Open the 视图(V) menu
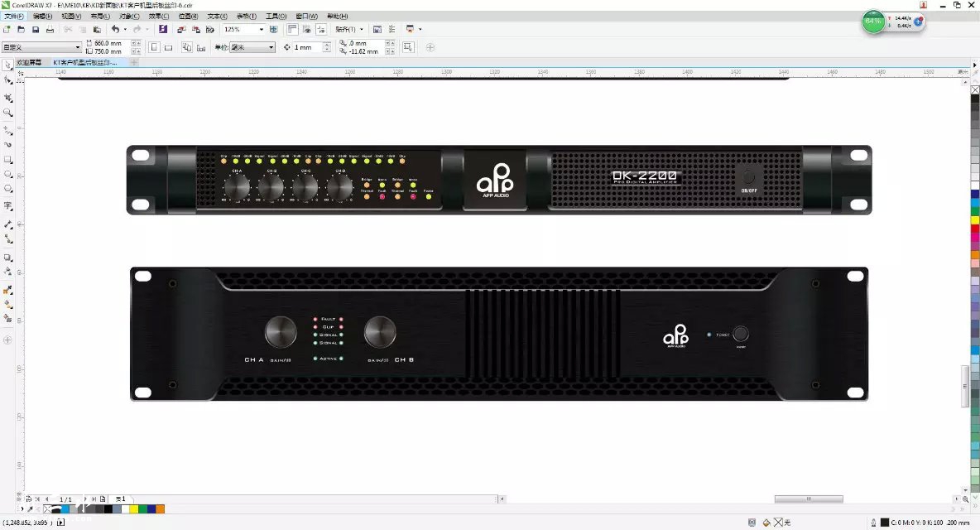This screenshot has height=530, width=980. [71, 17]
